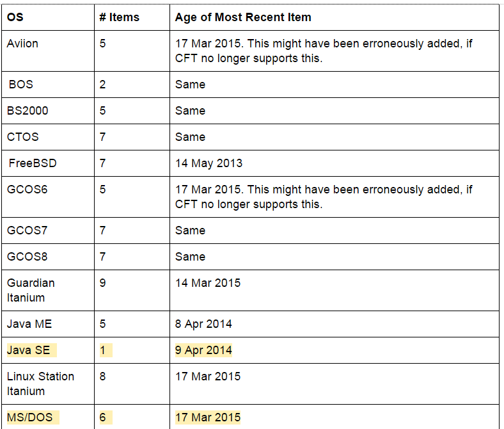Click the highlighted "9 Apr 2014" date
Screen dimensions: 504x429
tap(203, 350)
